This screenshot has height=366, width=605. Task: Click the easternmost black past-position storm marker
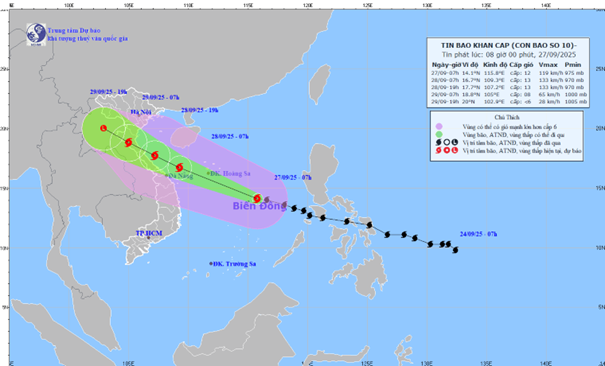click(455, 250)
